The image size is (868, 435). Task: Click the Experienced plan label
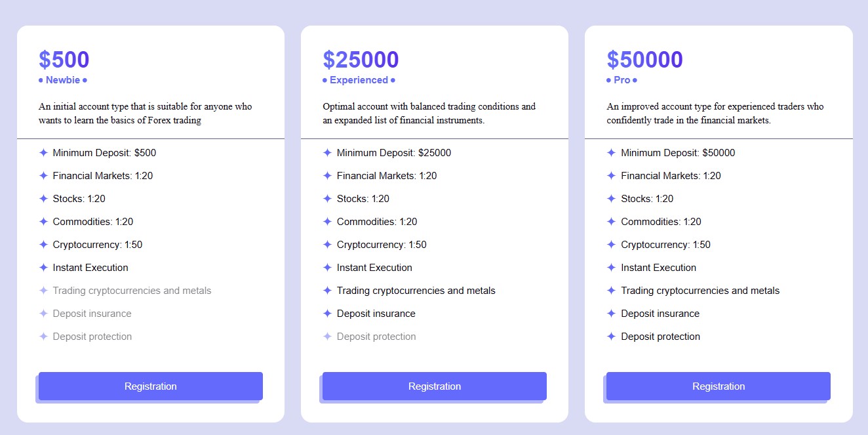[359, 80]
